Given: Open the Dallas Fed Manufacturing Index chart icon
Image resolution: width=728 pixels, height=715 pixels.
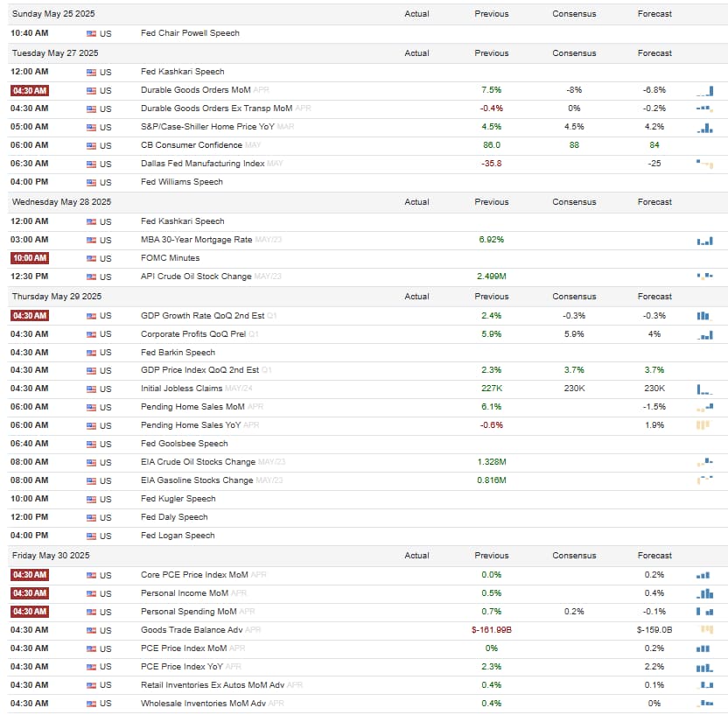Looking at the screenshot, I should [704, 164].
